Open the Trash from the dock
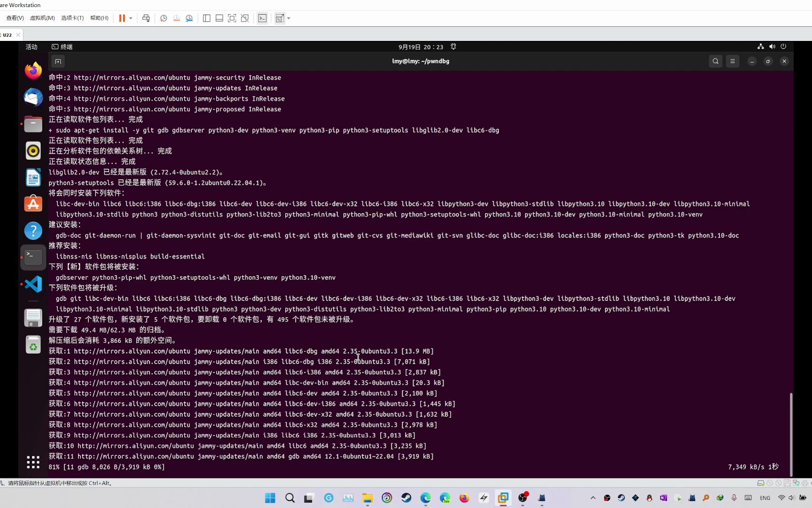This screenshot has width=812, height=508. click(x=33, y=345)
